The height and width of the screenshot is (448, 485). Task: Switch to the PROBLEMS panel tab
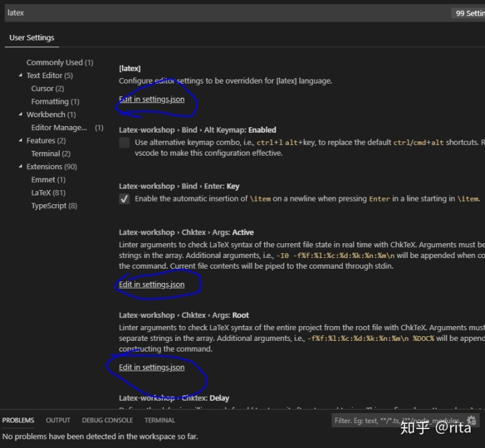tap(18, 420)
